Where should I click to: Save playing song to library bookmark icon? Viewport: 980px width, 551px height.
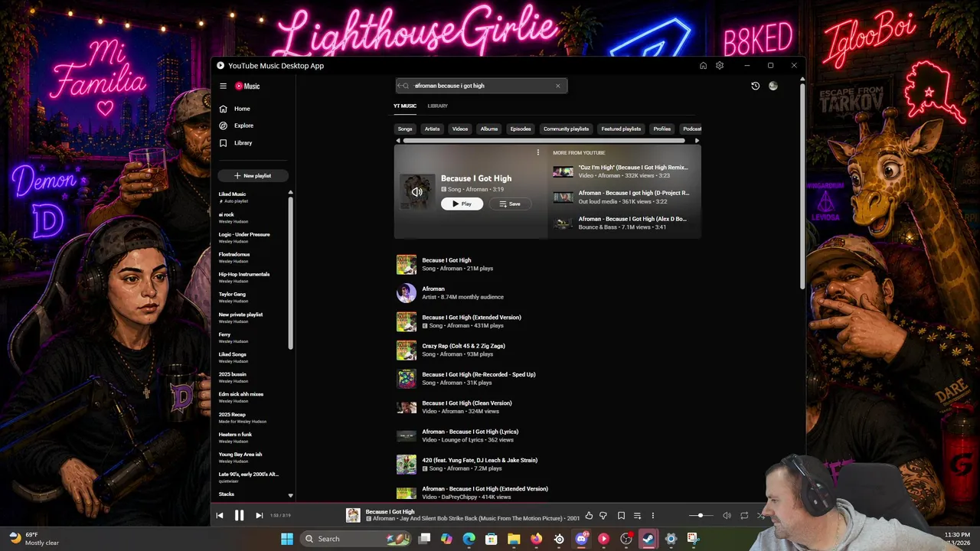(621, 516)
